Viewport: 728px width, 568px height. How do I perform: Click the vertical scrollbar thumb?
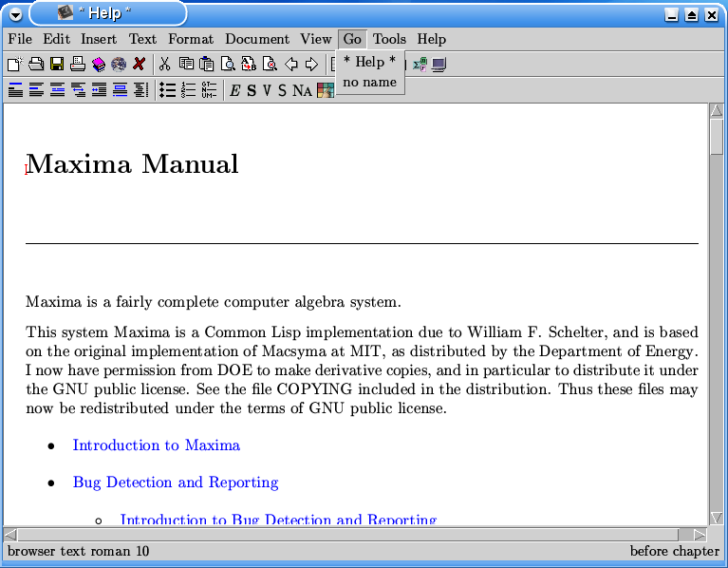(717, 136)
